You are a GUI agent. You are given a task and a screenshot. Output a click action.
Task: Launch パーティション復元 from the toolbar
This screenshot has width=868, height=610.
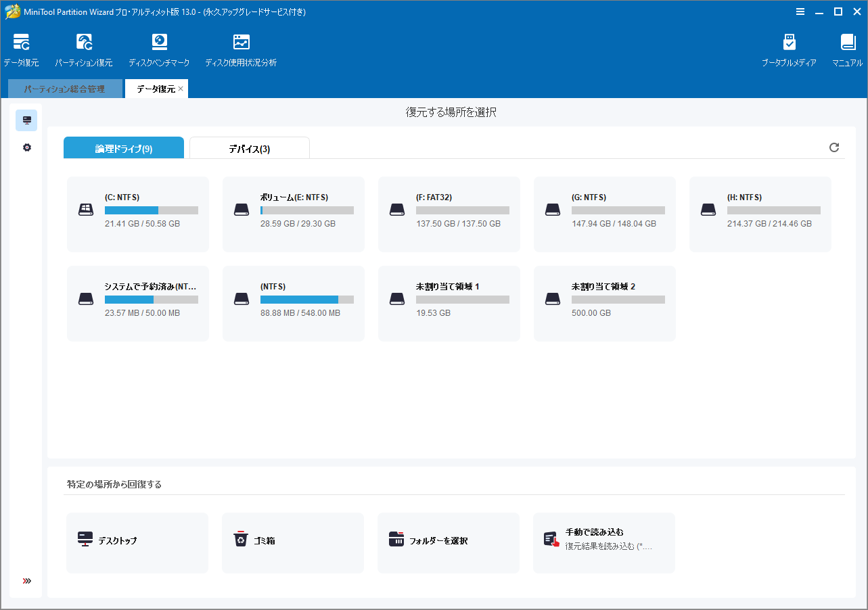click(84, 49)
